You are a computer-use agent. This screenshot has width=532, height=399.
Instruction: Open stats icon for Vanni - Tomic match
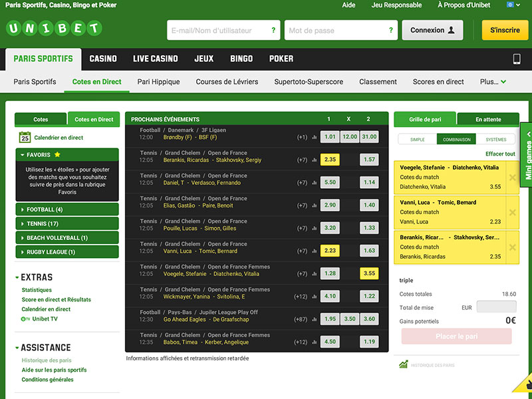pyautogui.click(x=314, y=251)
